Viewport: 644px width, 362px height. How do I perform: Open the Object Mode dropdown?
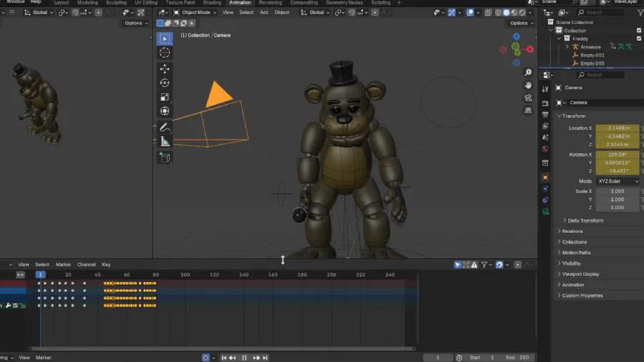(x=195, y=12)
